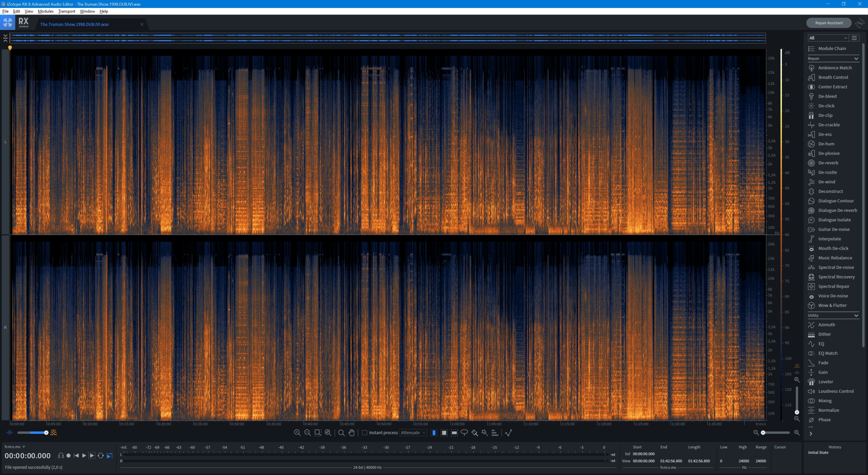The height and width of the screenshot is (475, 868).
Task: Toggle play selection only mode
Action: coord(92,456)
